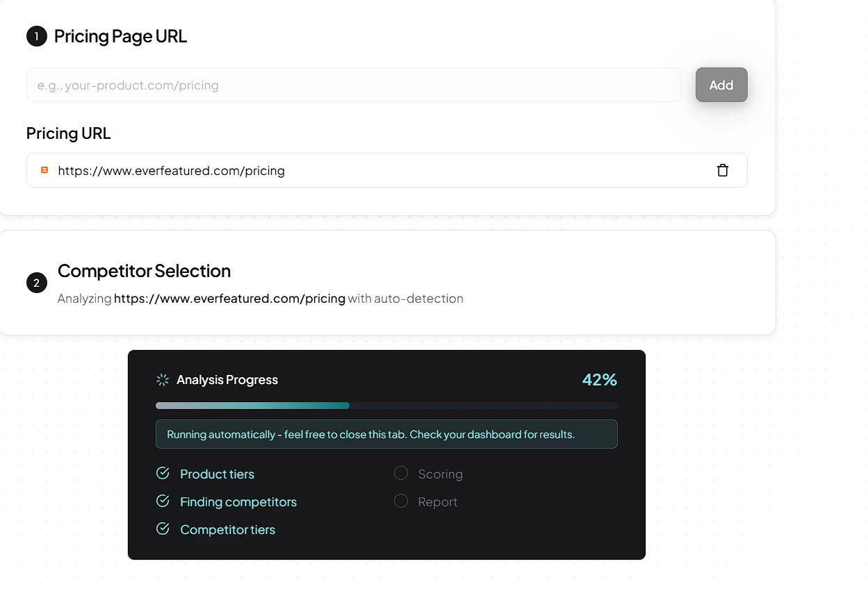This screenshot has width=868, height=591.
Task: Click the empty circle beside Report
Action: [401, 501]
